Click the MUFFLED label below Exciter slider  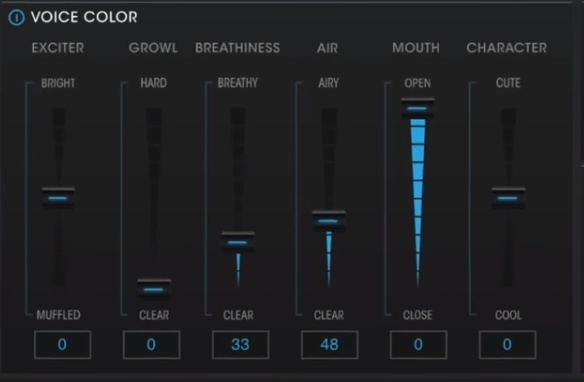click(x=58, y=315)
